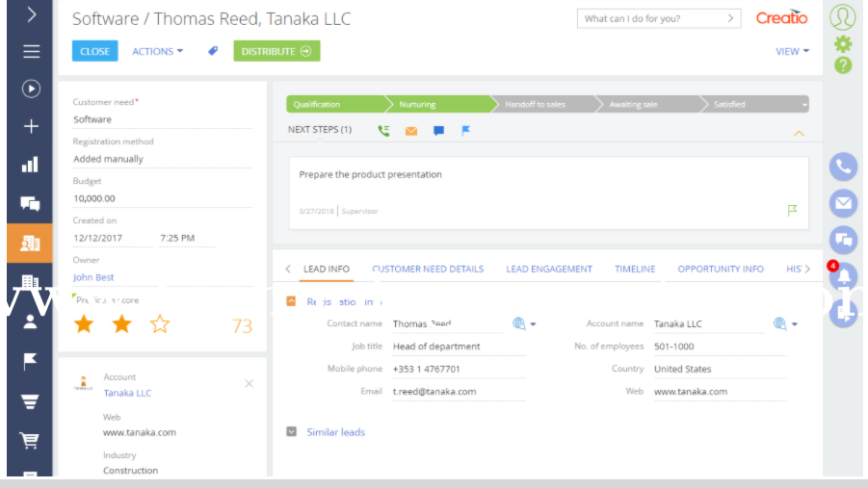Open the ACTIONS dropdown menu
868x488 pixels.
157,51
